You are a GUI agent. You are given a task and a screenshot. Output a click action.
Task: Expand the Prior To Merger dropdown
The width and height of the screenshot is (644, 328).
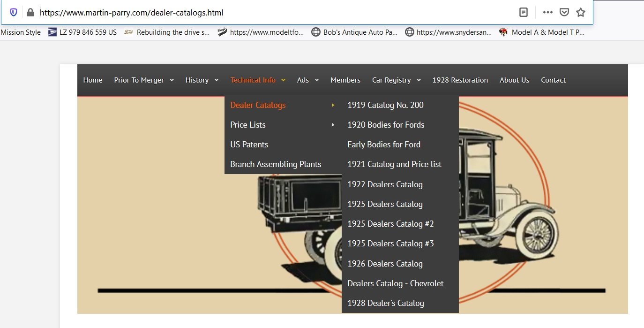pyautogui.click(x=143, y=80)
